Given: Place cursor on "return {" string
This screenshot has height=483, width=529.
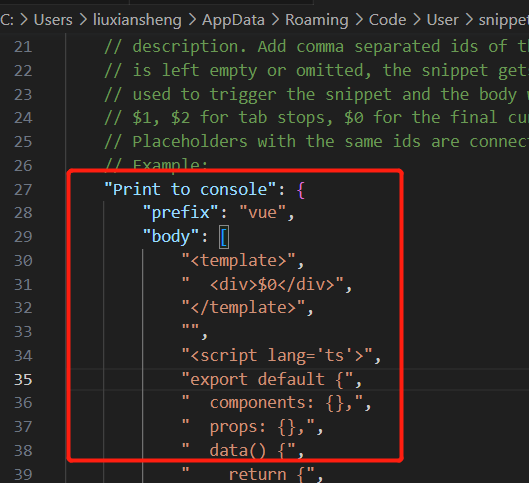Looking at the screenshot, I should (x=248, y=474).
